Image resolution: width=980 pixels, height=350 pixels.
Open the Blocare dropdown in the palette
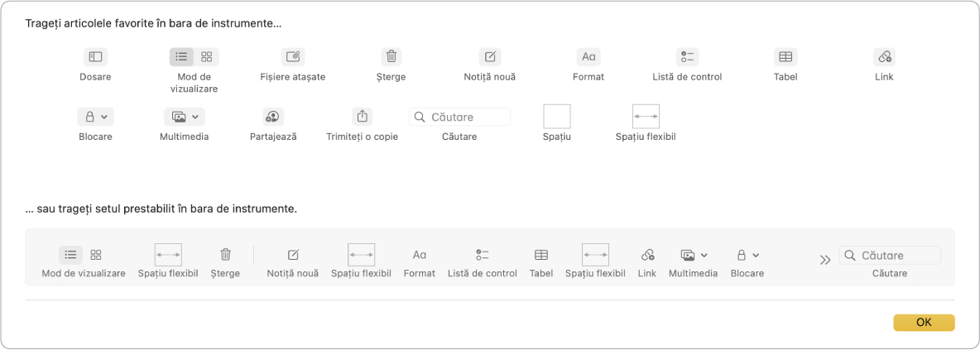pyautogui.click(x=95, y=117)
